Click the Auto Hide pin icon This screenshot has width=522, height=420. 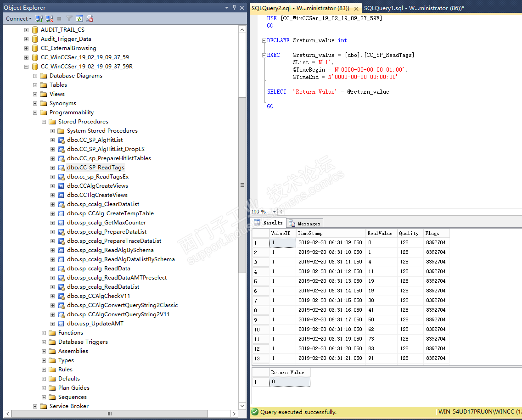tap(234, 7)
